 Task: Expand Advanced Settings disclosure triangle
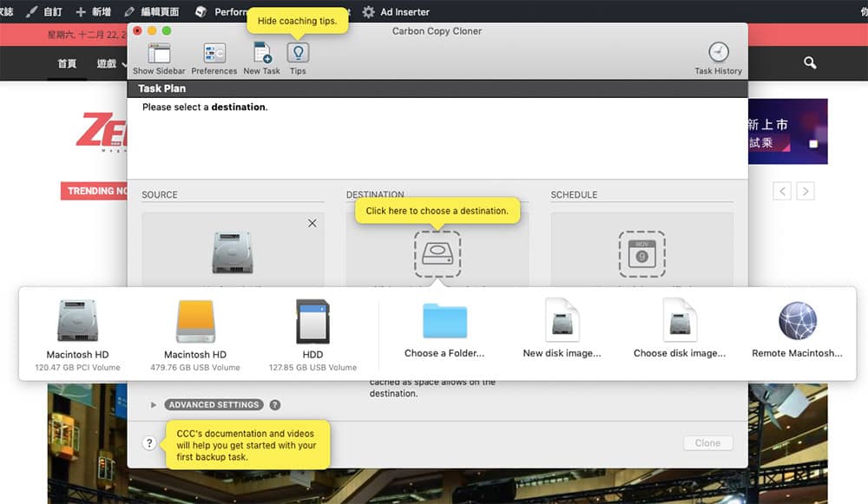point(154,405)
